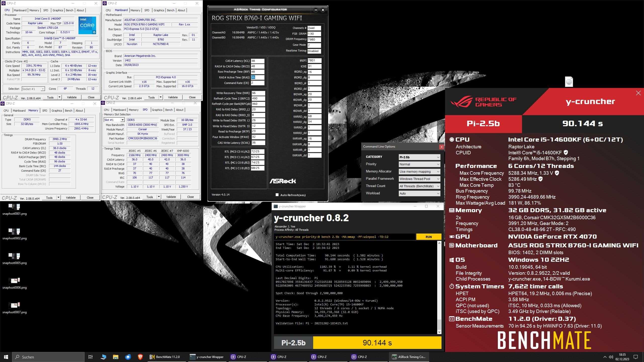Open Task View from taskbar
This screenshot has width=644, height=362.
tap(91, 357)
